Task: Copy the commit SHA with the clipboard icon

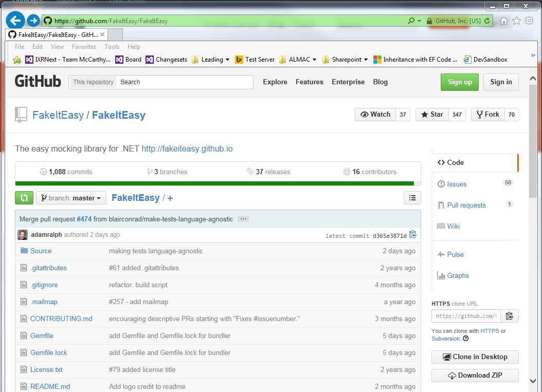Action: [413, 234]
